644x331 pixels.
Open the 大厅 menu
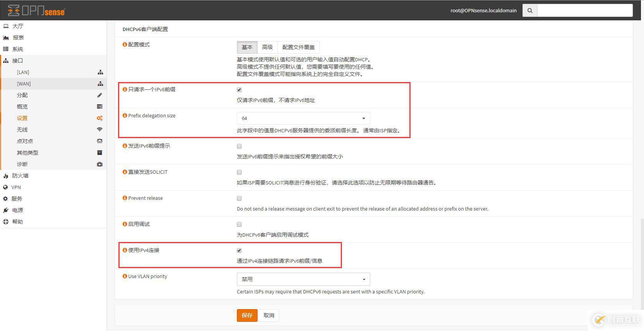[x=18, y=26]
